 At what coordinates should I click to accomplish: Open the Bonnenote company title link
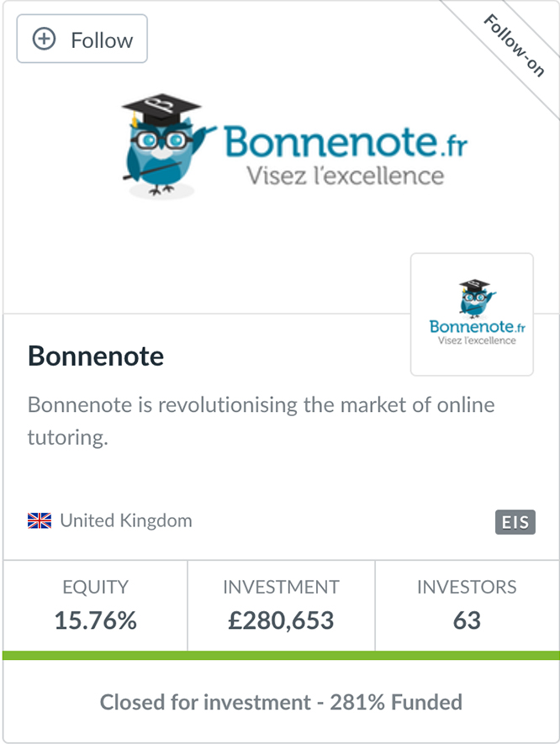[x=96, y=356]
